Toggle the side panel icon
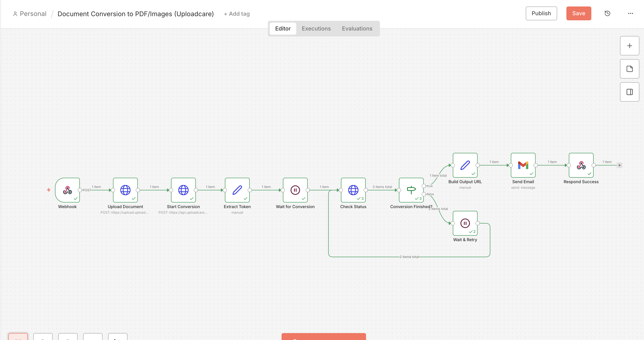 click(x=629, y=92)
